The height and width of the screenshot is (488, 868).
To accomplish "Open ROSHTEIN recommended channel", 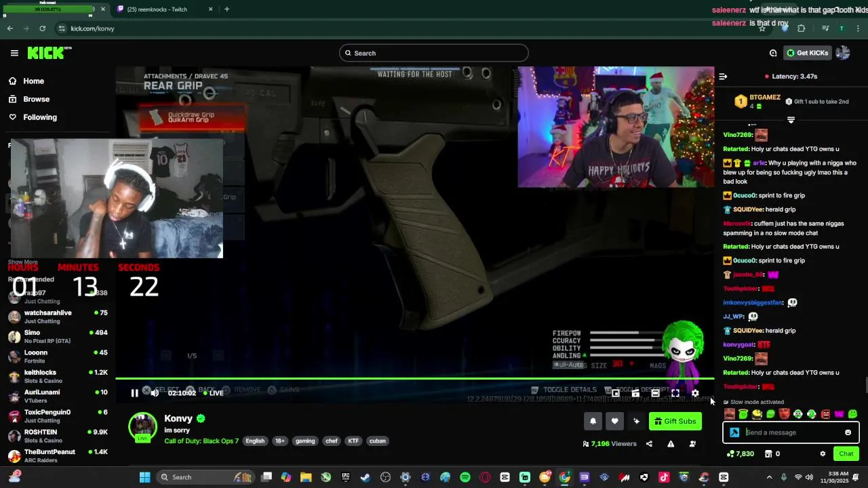I will point(58,436).
